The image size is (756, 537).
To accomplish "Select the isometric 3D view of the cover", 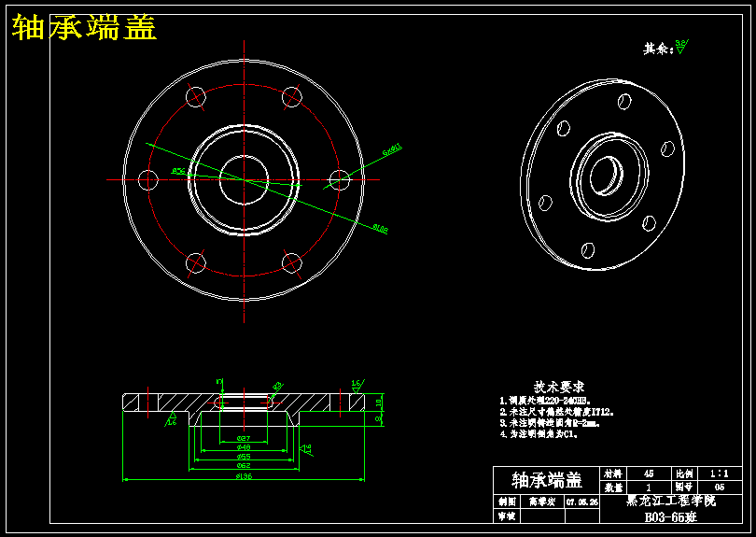I will [602, 175].
